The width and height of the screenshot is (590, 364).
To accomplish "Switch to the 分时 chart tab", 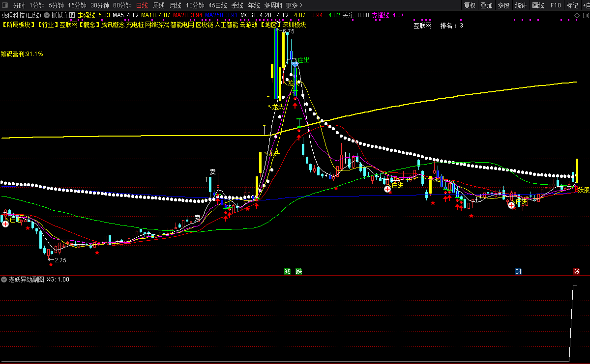I will click(x=19, y=5).
